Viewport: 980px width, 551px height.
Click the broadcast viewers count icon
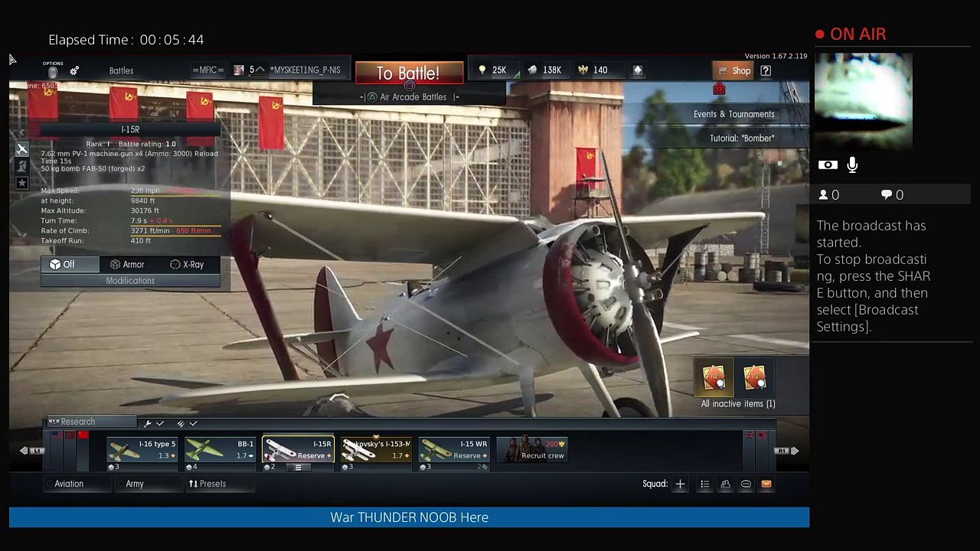coord(829,195)
